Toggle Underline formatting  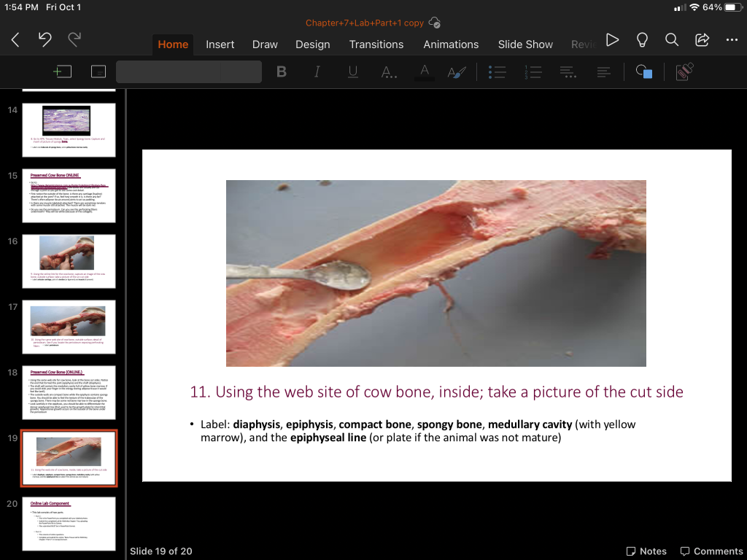[352, 72]
